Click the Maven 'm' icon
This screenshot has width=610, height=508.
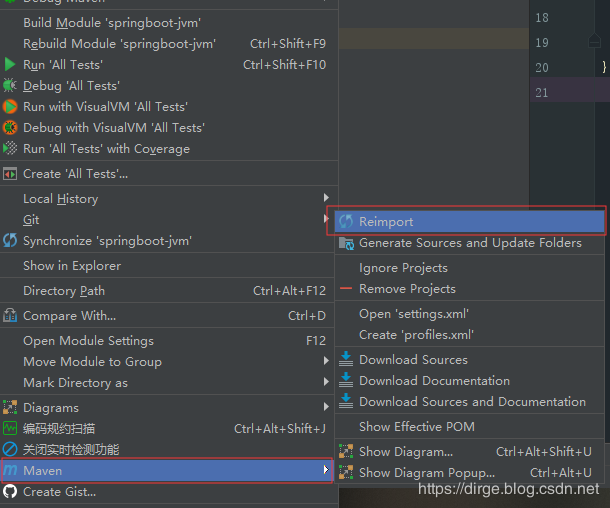[11, 470]
